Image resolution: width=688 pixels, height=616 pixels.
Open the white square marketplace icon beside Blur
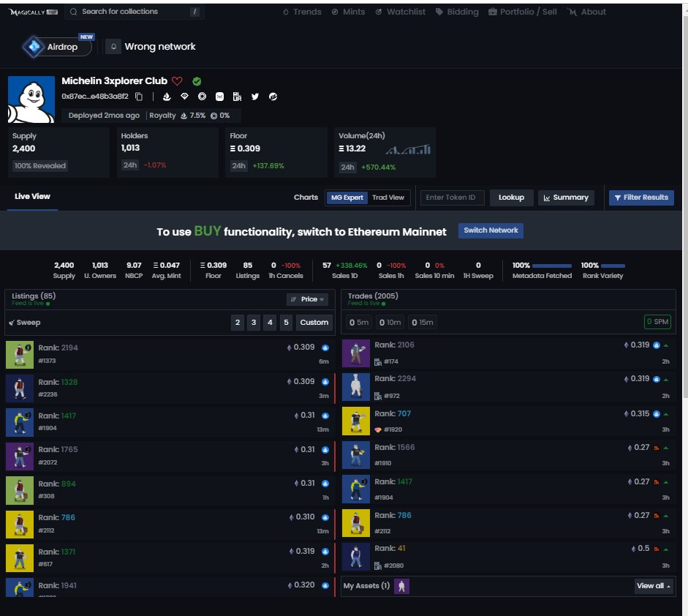point(220,97)
